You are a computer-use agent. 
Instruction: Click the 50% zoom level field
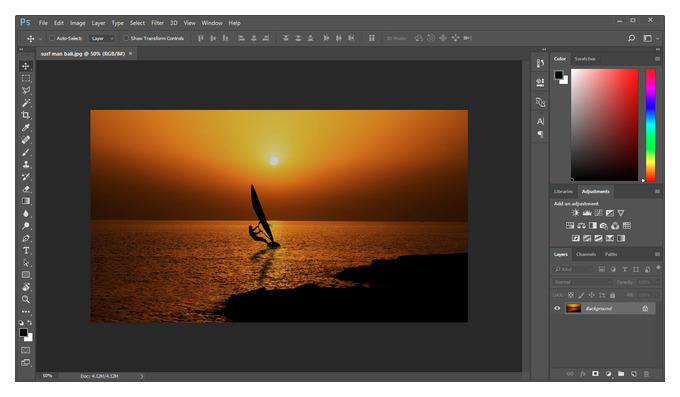[47, 376]
